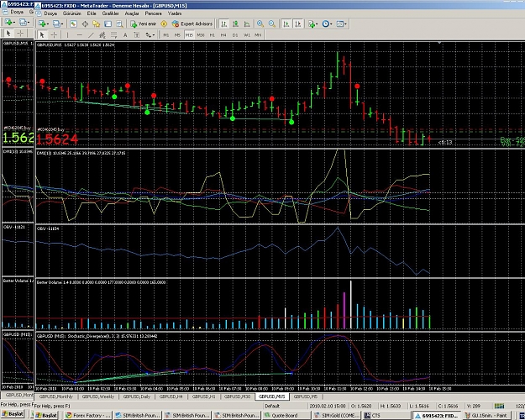Open SIM:Gold window from the taskbar

click(337, 415)
